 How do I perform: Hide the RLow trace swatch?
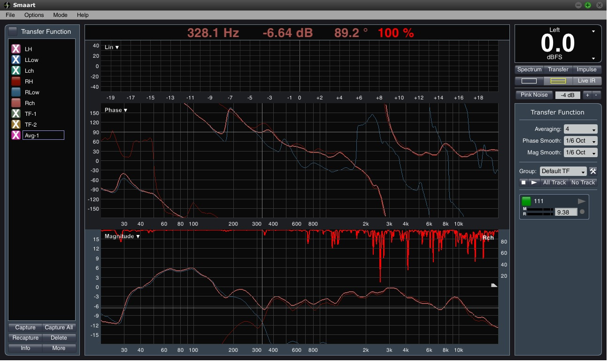coord(16,92)
